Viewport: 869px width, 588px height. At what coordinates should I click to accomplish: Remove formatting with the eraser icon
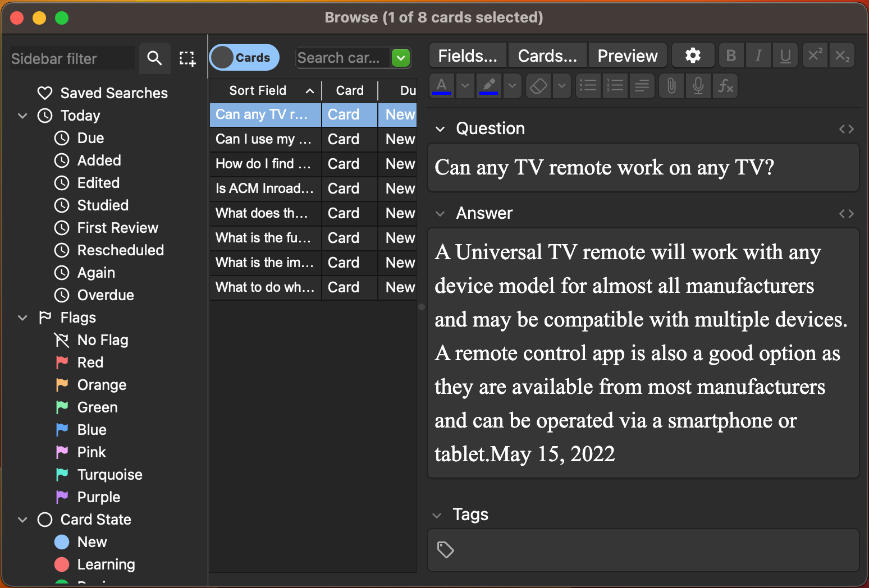538,86
